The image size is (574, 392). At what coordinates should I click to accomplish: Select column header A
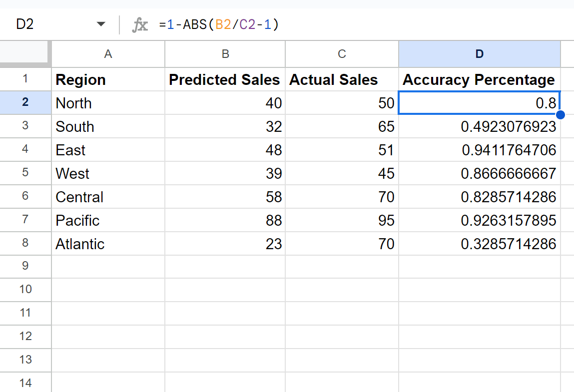(x=108, y=54)
